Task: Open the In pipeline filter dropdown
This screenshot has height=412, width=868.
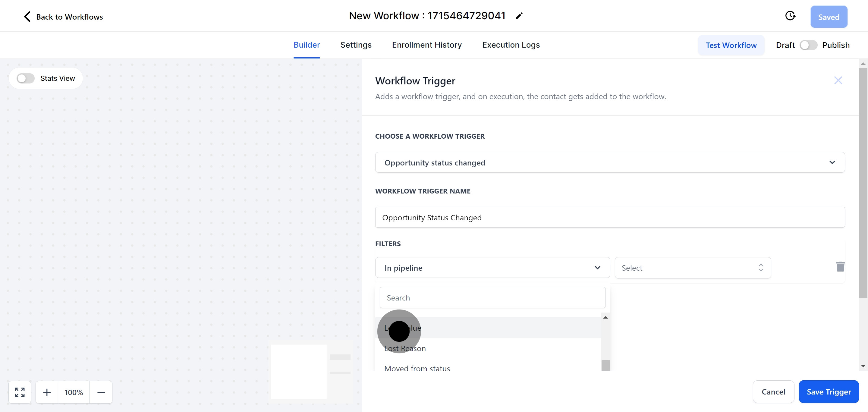Action: point(492,268)
